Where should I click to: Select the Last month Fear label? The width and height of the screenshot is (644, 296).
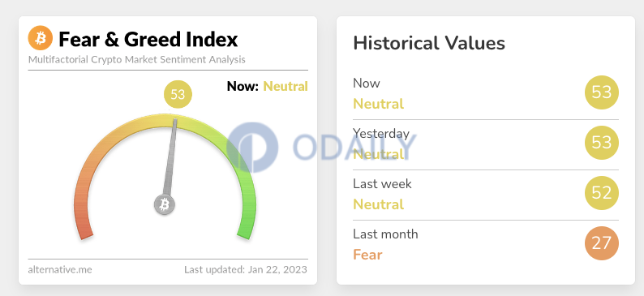(367, 255)
